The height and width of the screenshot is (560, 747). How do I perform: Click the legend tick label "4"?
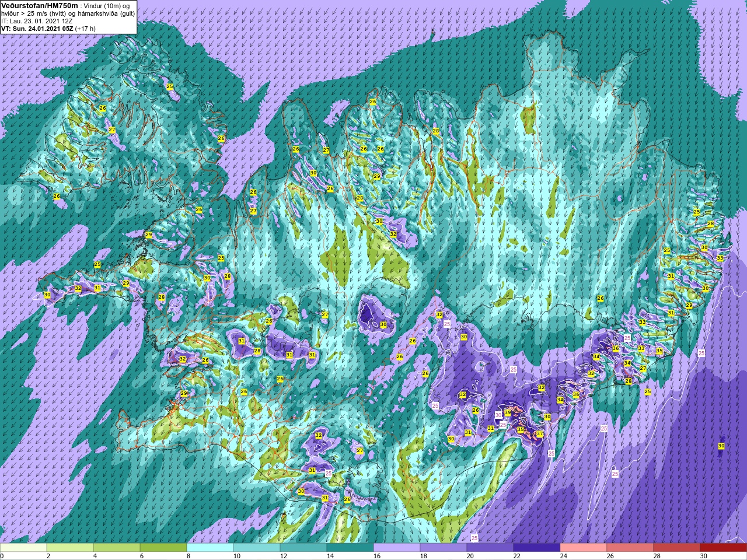(95, 556)
